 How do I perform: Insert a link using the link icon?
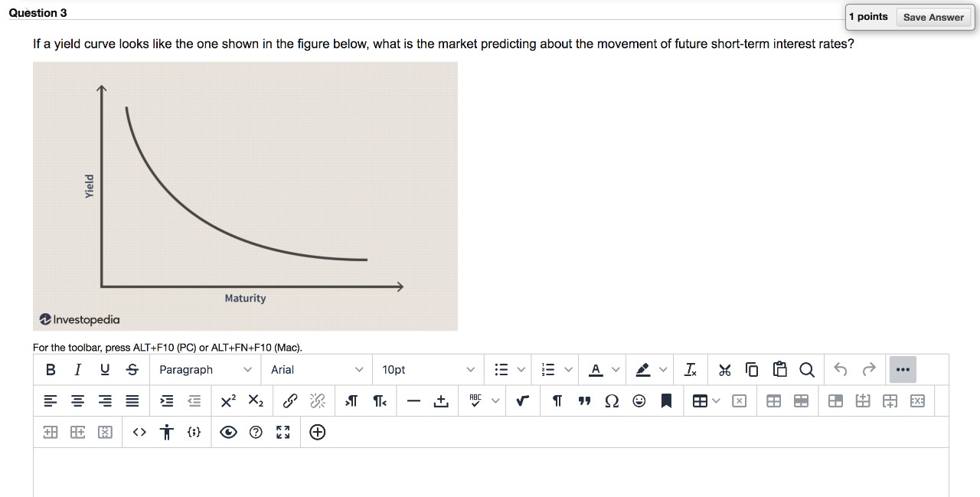point(289,401)
